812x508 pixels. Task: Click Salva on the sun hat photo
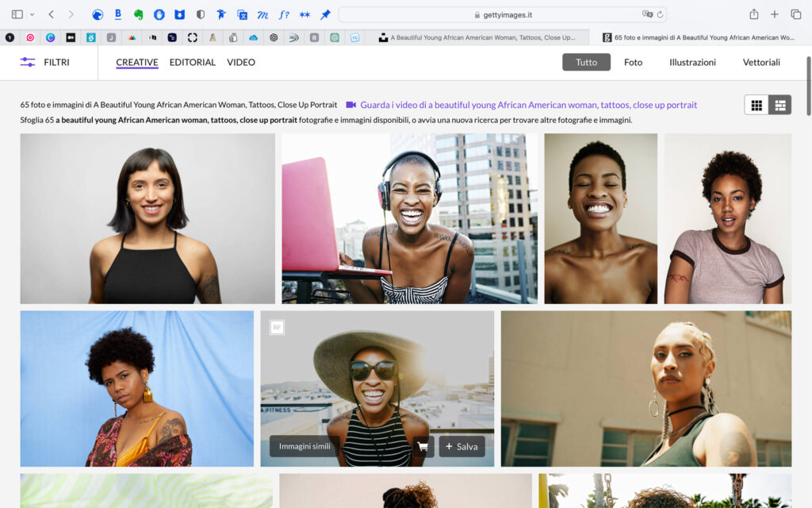[x=462, y=446]
